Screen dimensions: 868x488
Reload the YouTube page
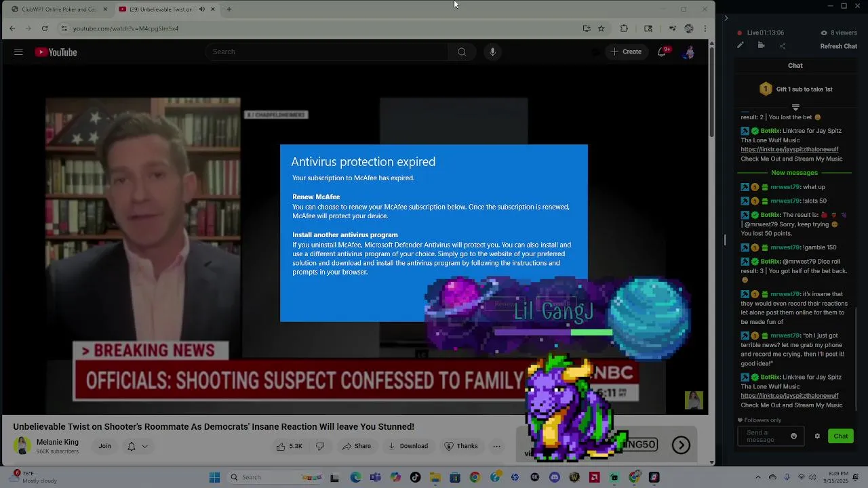click(x=45, y=28)
